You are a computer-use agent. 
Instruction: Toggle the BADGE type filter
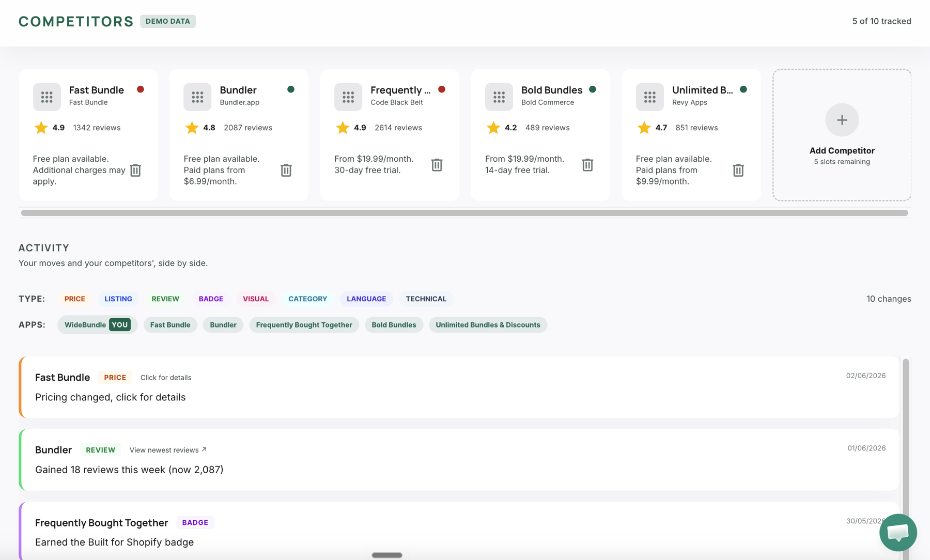coord(211,299)
